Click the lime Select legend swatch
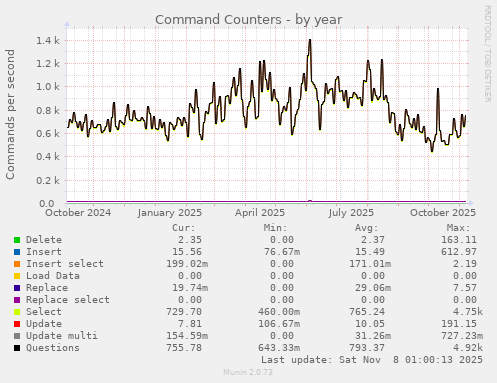 pos(17,312)
